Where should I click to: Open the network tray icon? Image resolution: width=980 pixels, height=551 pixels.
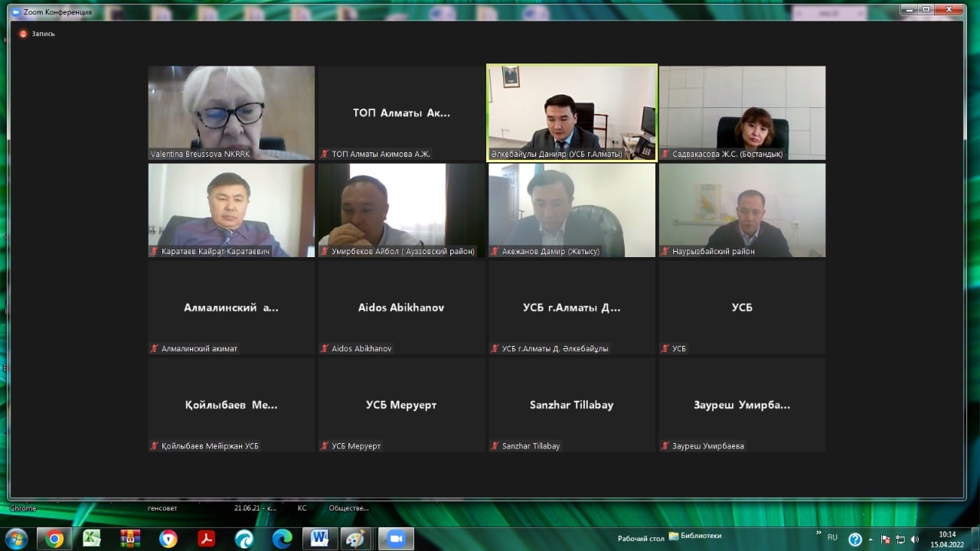(900, 540)
